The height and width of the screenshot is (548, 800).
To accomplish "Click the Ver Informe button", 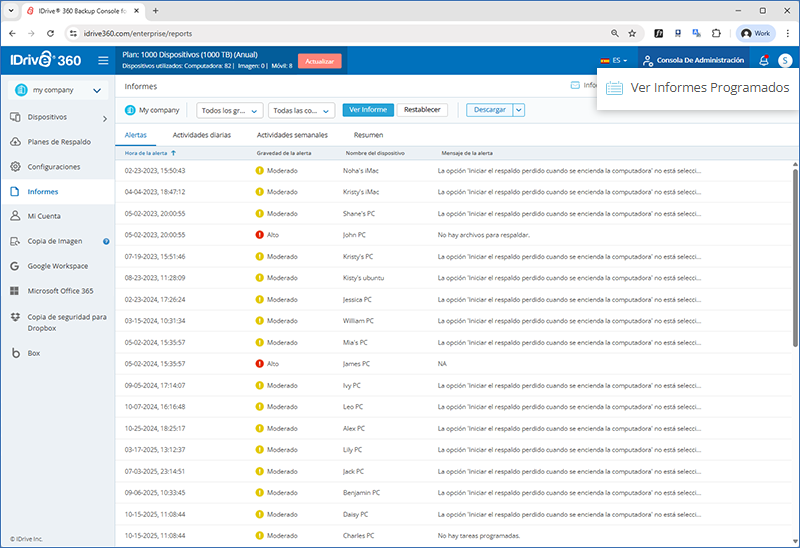I will pos(367,110).
